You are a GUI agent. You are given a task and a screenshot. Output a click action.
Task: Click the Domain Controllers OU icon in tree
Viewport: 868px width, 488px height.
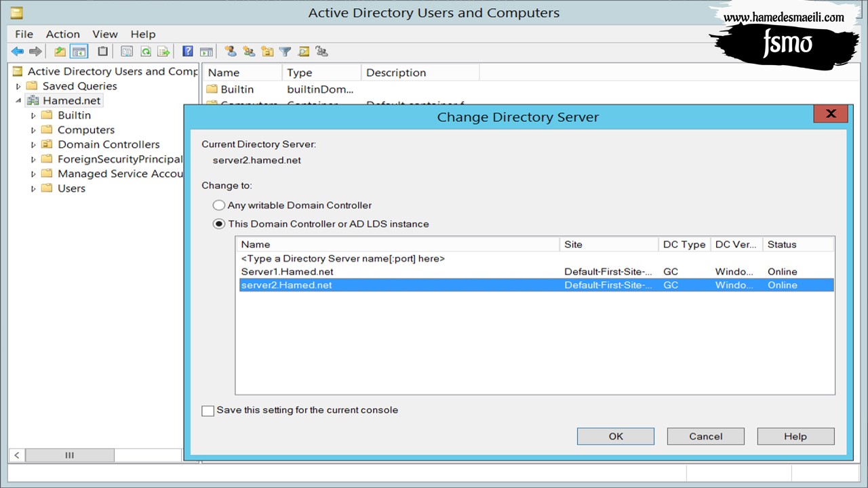click(x=47, y=144)
